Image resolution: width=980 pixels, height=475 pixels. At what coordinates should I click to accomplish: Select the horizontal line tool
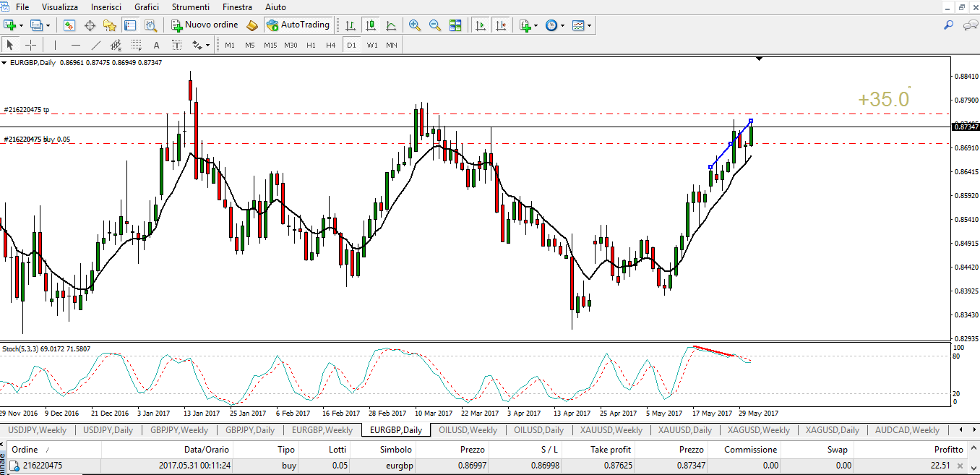coord(75,45)
